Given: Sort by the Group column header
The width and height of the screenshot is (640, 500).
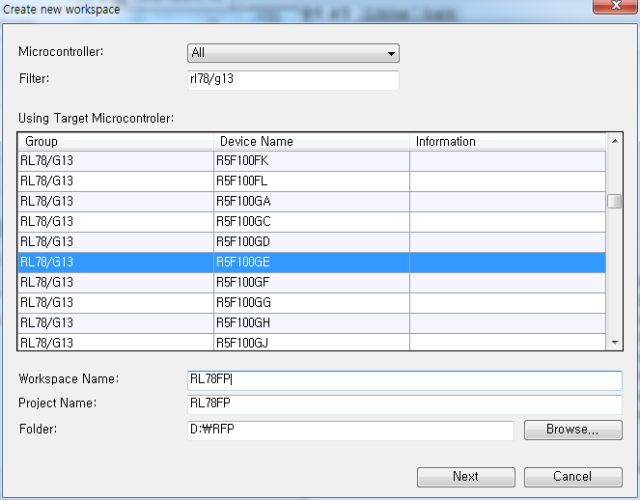Looking at the screenshot, I should click(115, 142).
